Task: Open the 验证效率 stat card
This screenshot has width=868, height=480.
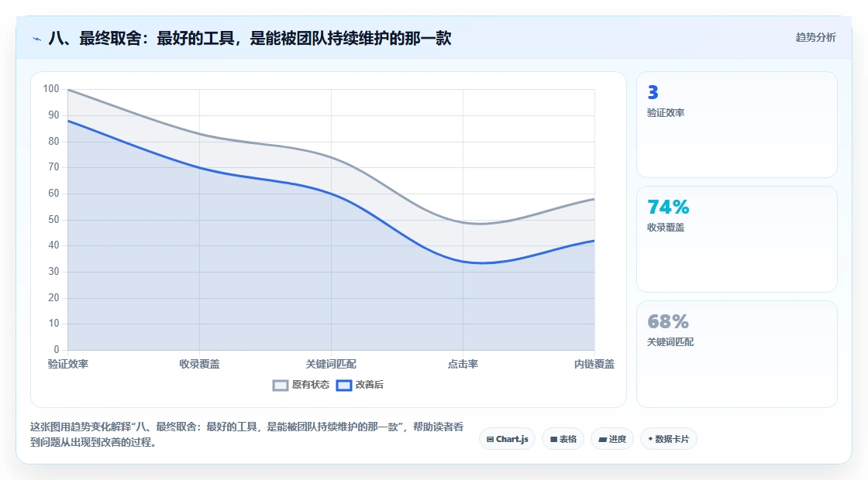Action: [737, 125]
